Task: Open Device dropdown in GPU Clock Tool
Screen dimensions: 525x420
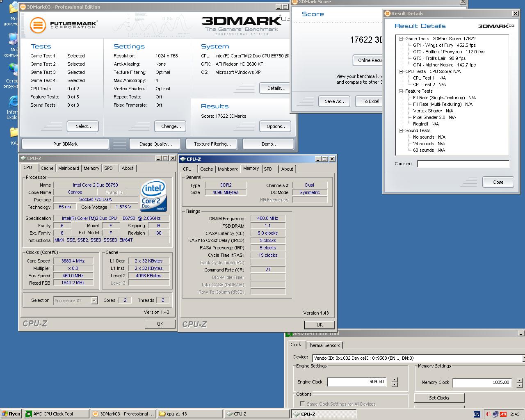Action: tap(524, 358)
